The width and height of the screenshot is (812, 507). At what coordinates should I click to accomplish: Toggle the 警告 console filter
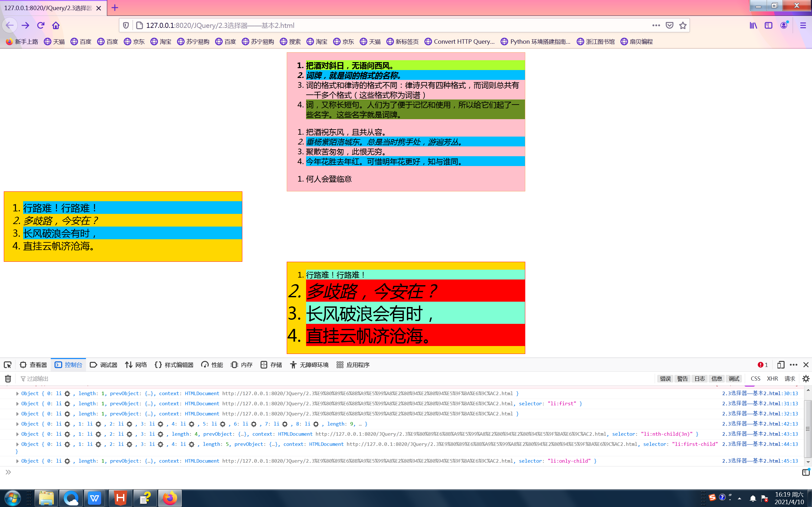pos(682,379)
